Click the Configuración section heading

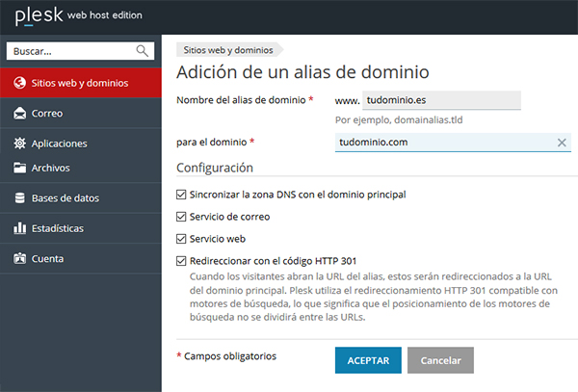tap(215, 168)
